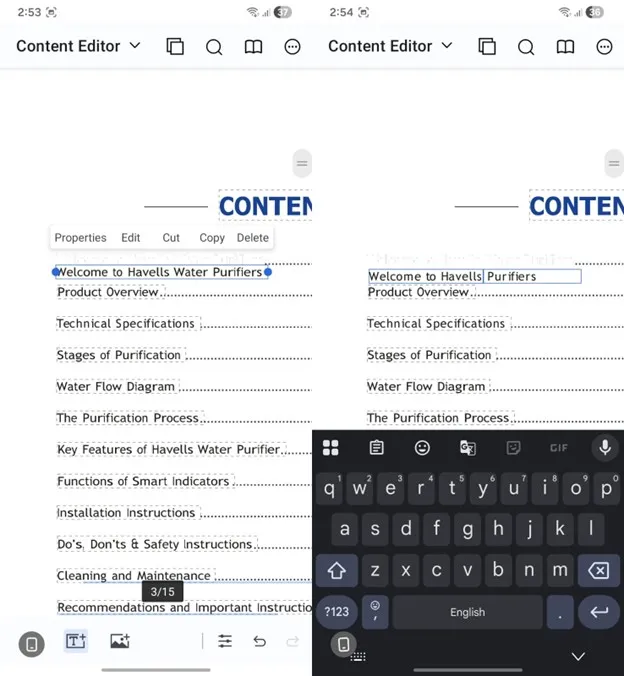Toggle the Shift key on the keyboard
The width and height of the screenshot is (624, 676).
[x=336, y=571]
